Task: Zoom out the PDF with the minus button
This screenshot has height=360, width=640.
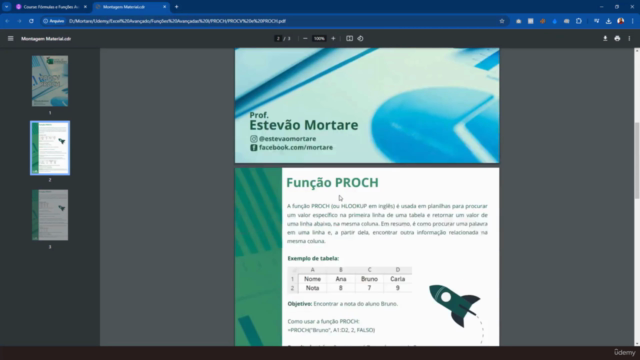Action: point(305,38)
